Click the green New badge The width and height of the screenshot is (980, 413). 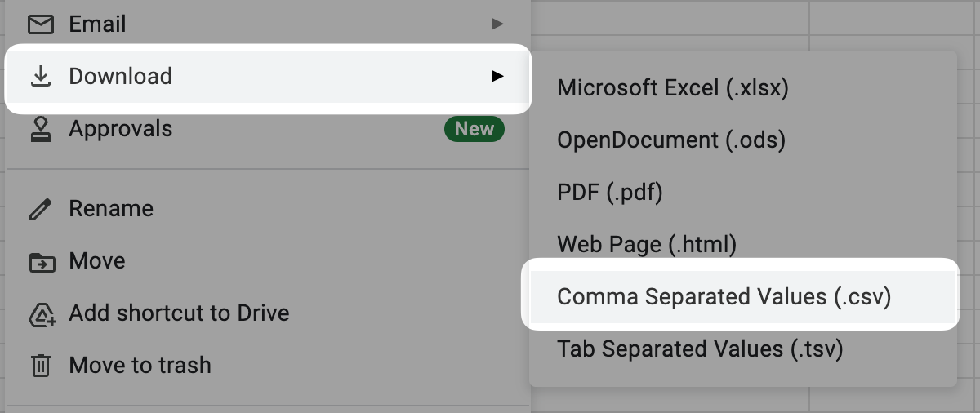(x=474, y=129)
